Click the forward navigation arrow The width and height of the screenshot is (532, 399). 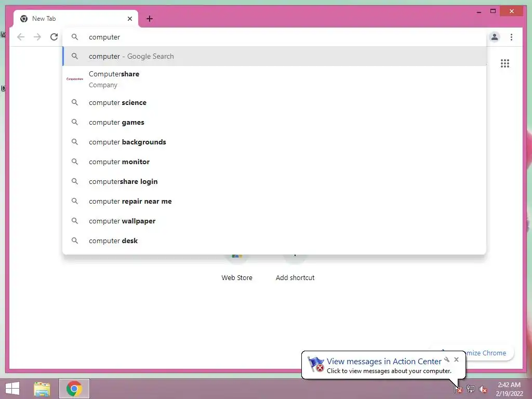37,37
